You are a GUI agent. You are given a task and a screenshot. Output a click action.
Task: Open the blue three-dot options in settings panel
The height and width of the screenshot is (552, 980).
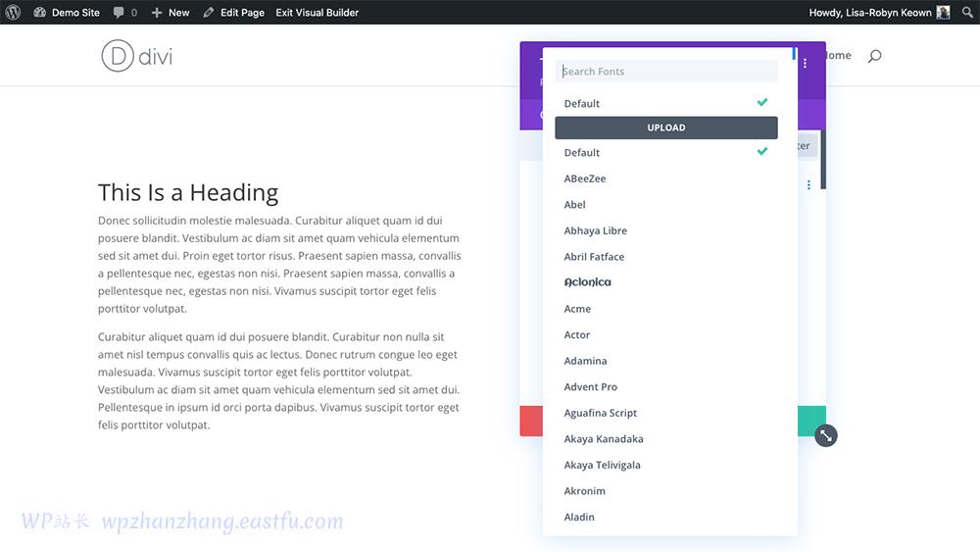808,184
